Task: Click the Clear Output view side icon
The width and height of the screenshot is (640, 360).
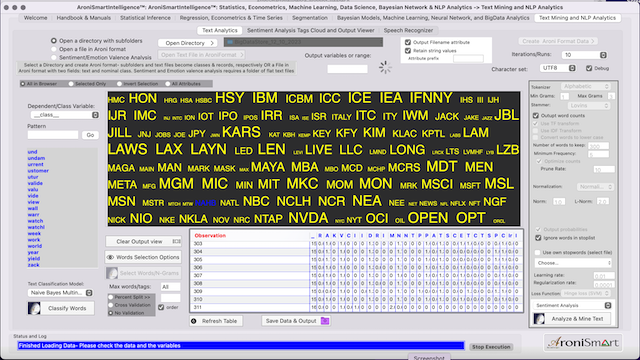Action: tap(176, 241)
